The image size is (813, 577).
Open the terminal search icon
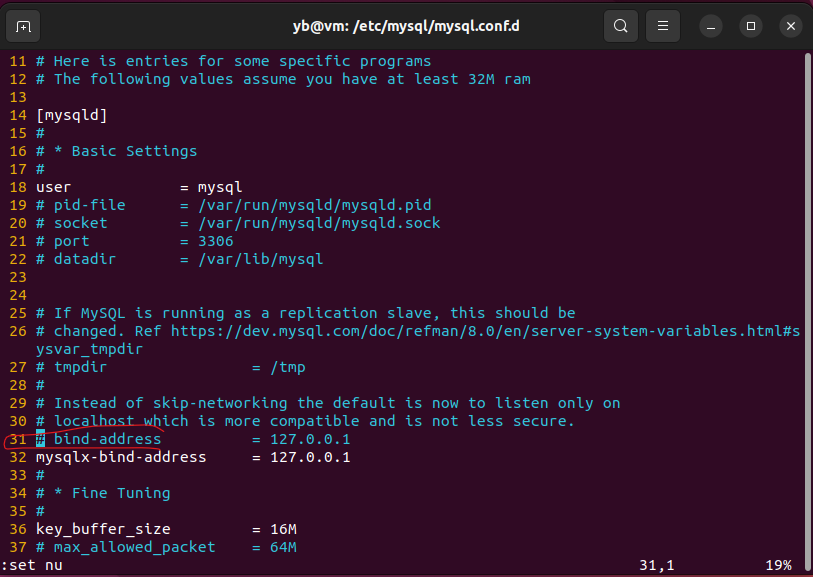point(621,26)
